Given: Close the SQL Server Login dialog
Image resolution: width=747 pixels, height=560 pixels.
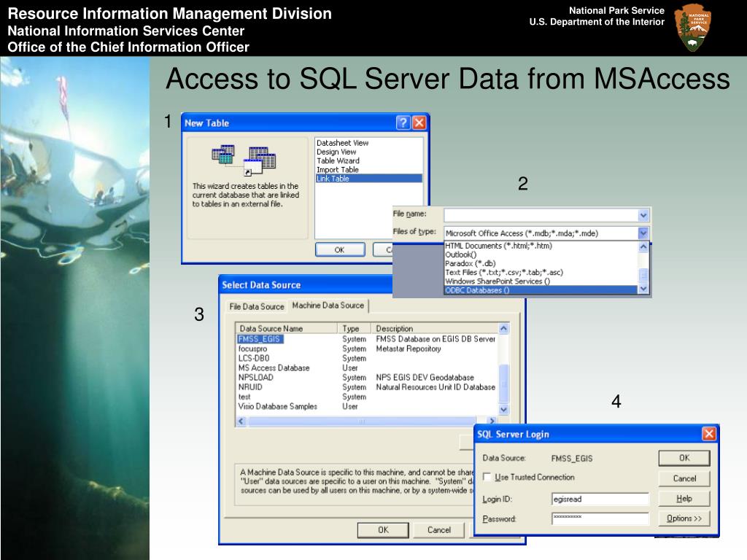Looking at the screenshot, I should [708, 434].
